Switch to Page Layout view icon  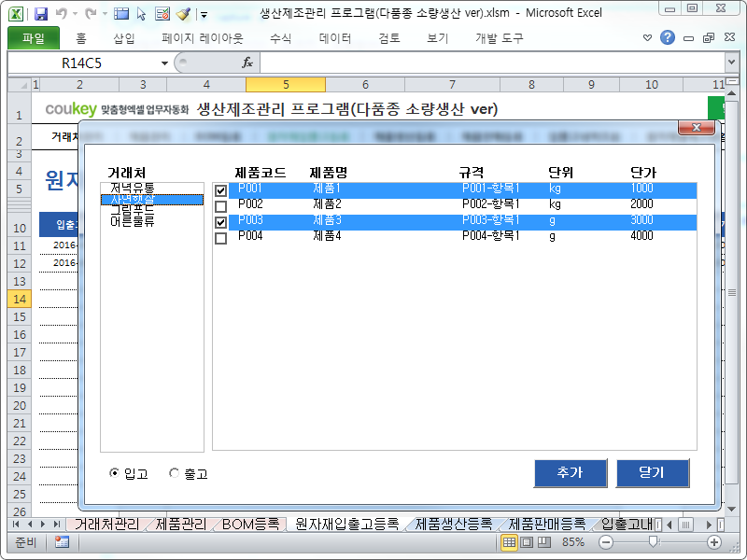click(x=527, y=542)
